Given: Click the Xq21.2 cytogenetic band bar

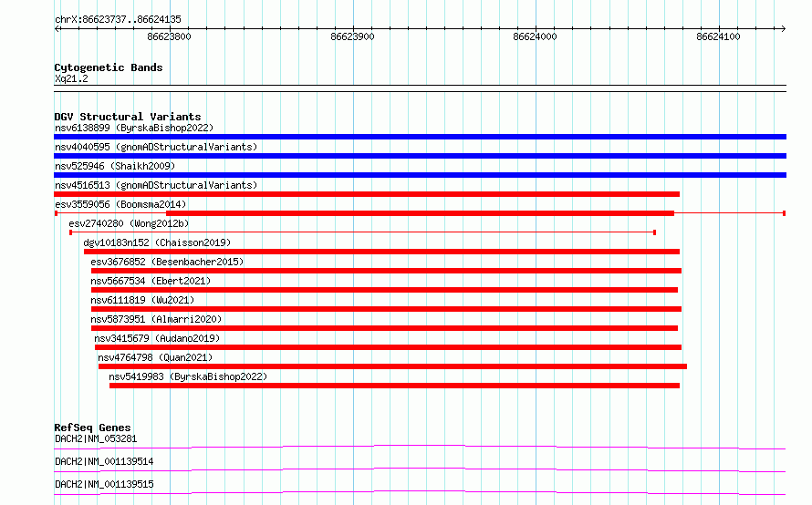Looking at the screenshot, I should pos(420,88).
